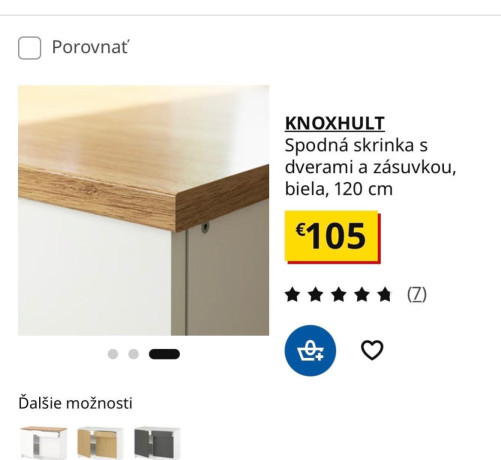Show second product photo via second dot
The image size is (501, 460).
tap(134, 354)
